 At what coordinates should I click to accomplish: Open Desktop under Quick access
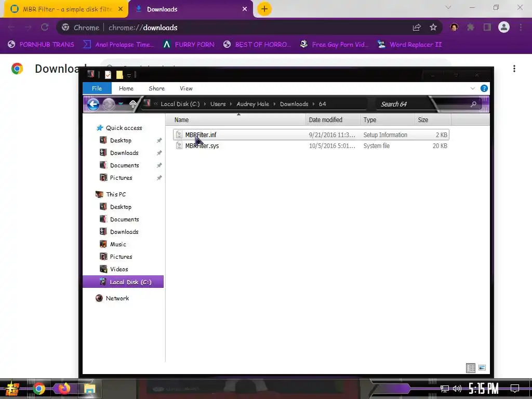121,140
